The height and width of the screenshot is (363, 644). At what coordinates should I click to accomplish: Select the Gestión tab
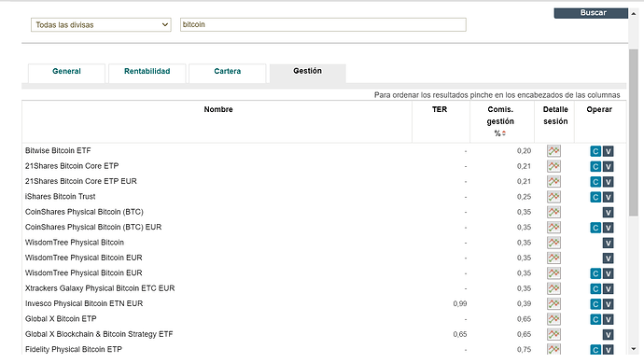coord(308,72)
